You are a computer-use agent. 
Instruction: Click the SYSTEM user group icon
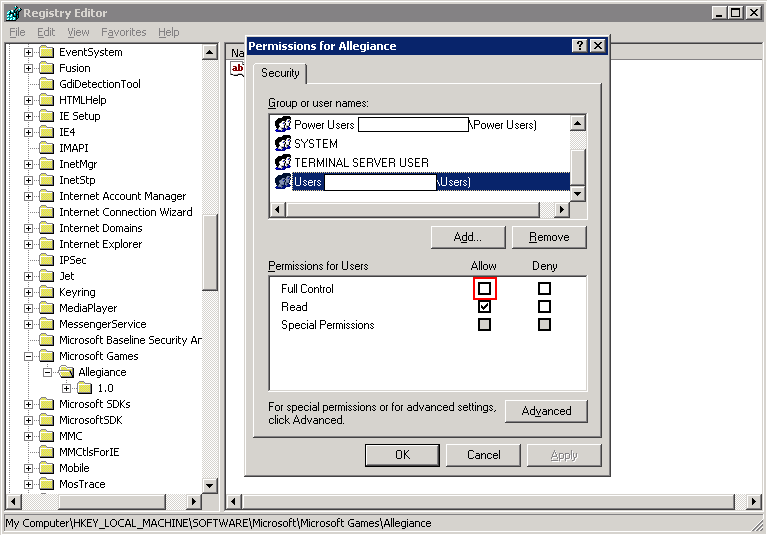click(x=282, y=144)
